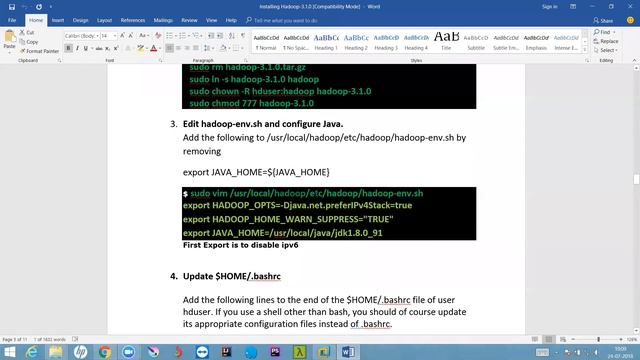Decrease font size with Shrink Font
Image resolution: width=640 pixels, height=360 pixels.
coord(131,36)
